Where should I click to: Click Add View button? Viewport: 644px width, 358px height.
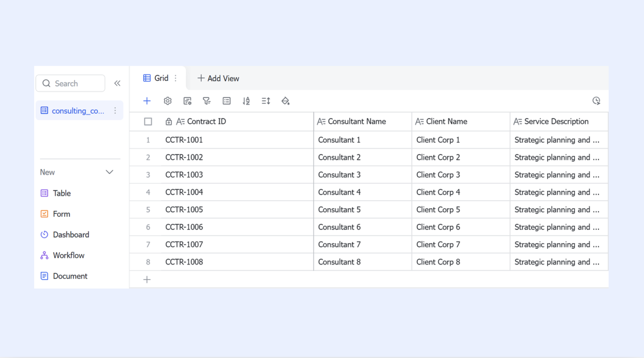218,78
